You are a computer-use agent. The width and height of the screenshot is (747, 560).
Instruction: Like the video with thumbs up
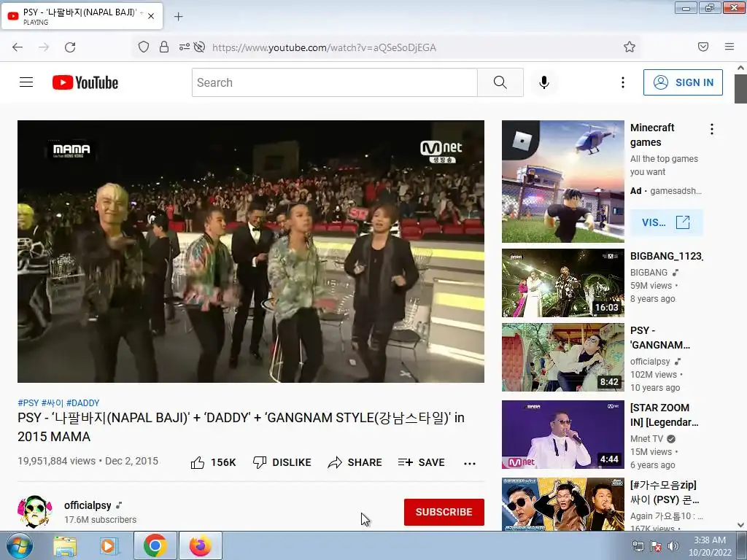pyautogui.click(x=213, y=462)
